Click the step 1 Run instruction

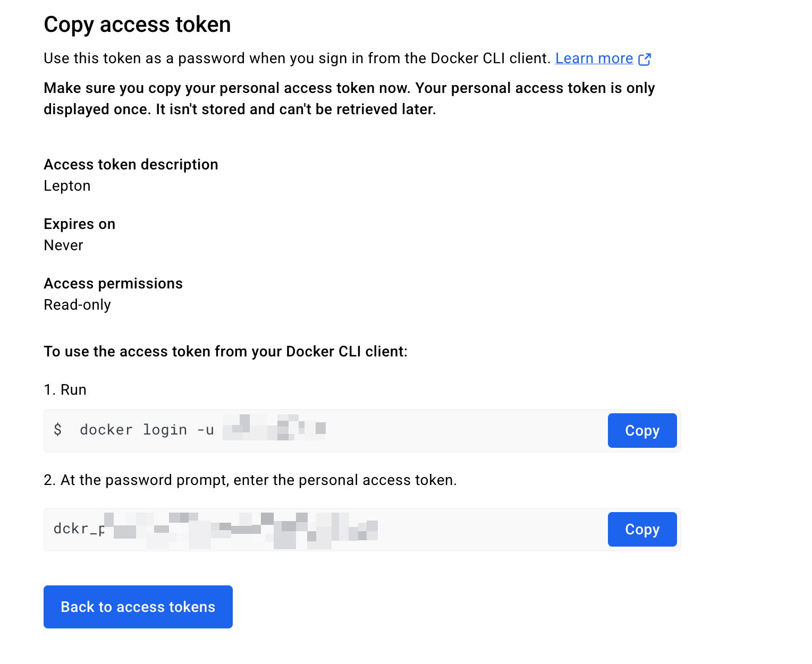(65, 390)
